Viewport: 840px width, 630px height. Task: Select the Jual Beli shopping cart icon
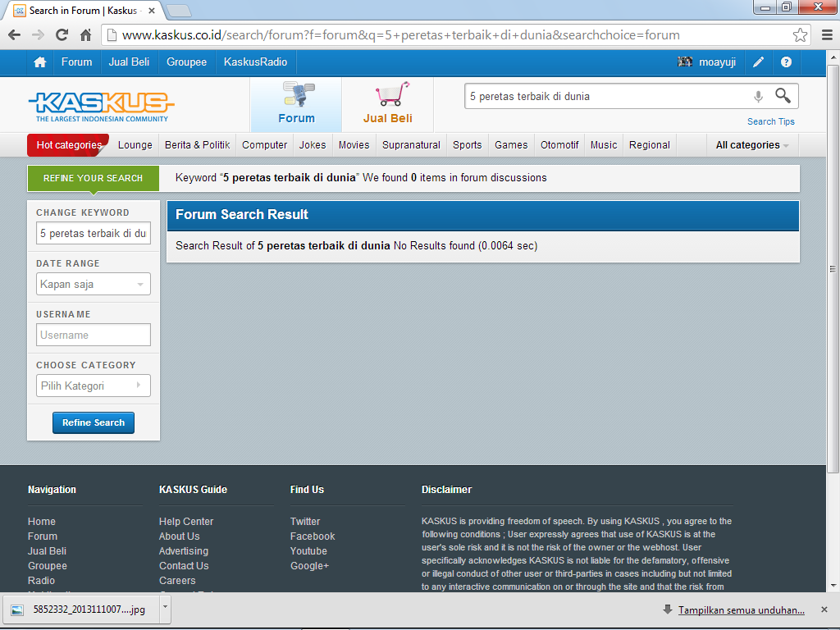pos(393,94)
